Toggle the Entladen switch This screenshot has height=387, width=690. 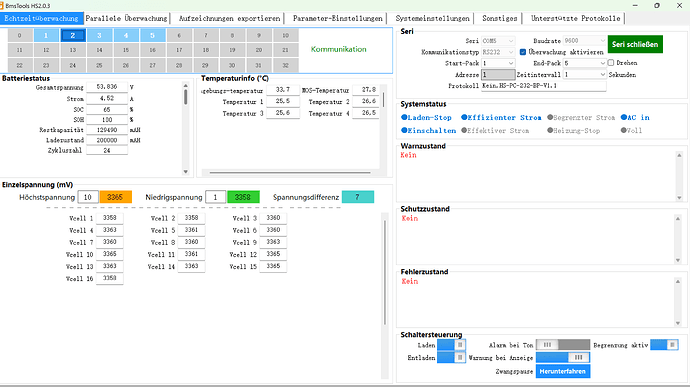click(x=451, y=358)
